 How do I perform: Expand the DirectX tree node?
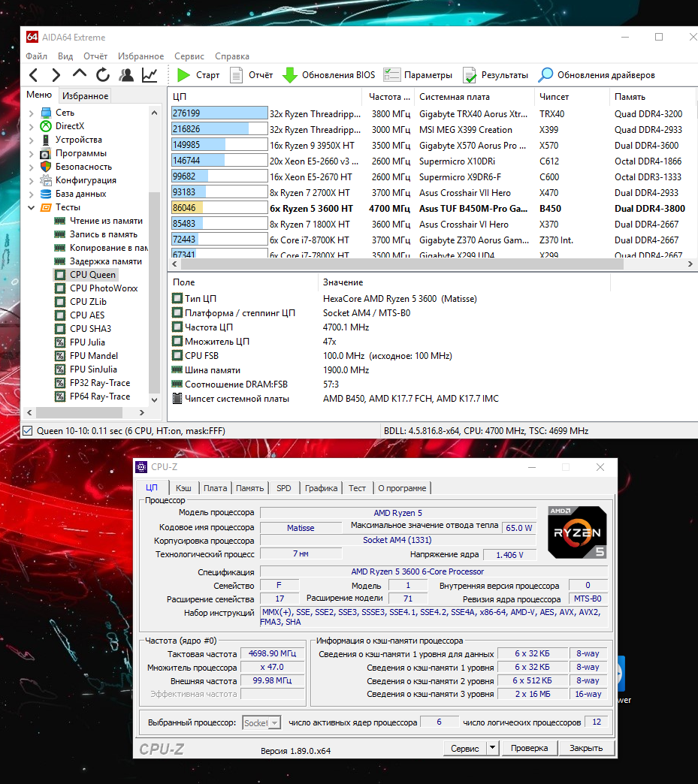[31, 126]
